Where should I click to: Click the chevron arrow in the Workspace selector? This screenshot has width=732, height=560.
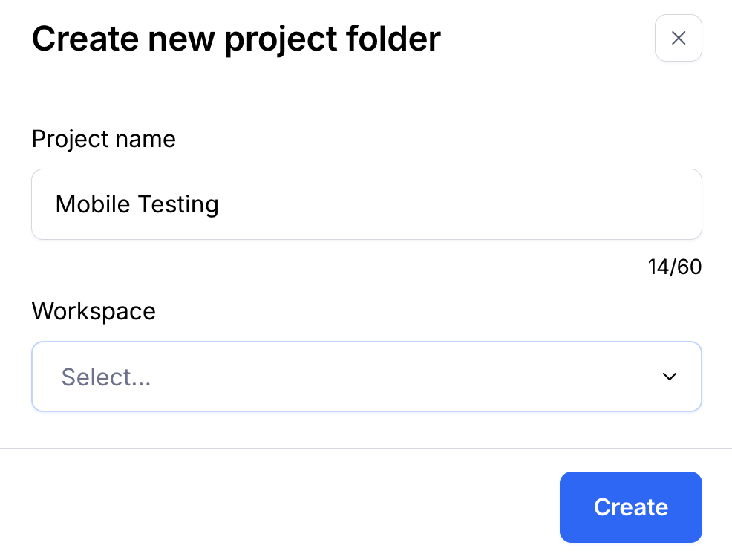tap(670, 377)
